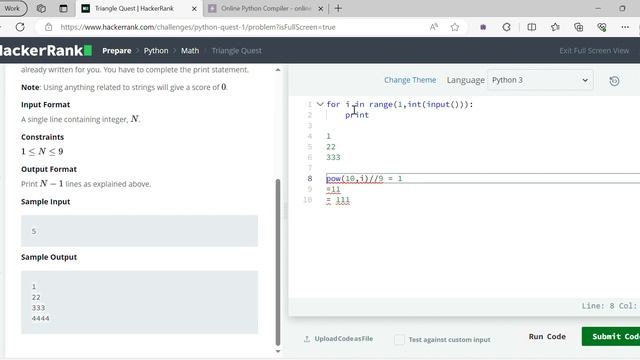The height and width of the screenshot is (360, 640).
Task: Click the Submit Code button
Action: [612, 336]
